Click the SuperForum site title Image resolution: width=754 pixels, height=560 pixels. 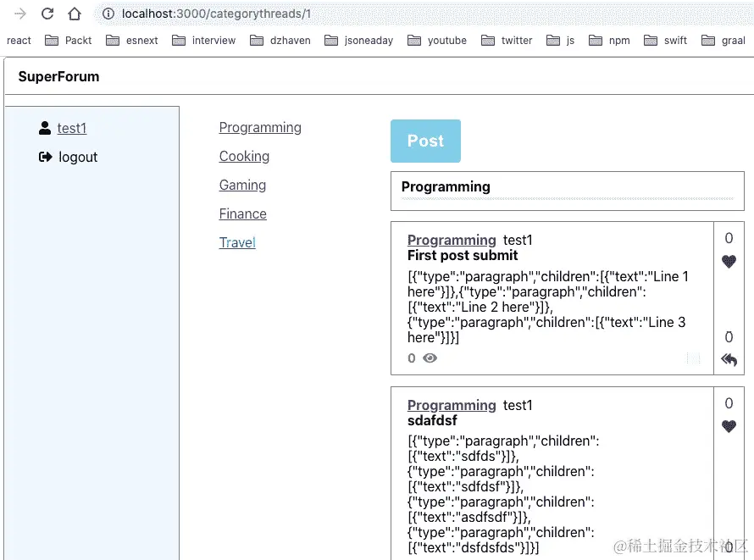pyautogui.click(x=58, y=76)
